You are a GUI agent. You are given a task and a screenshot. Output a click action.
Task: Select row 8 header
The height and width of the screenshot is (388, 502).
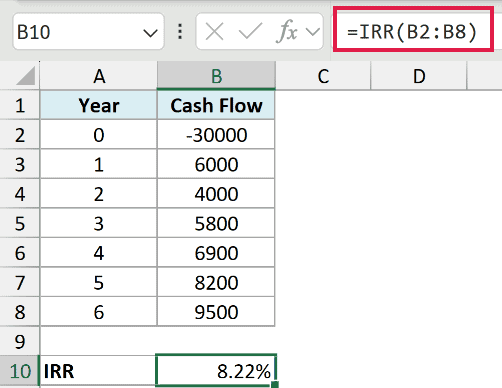point(20,312)
